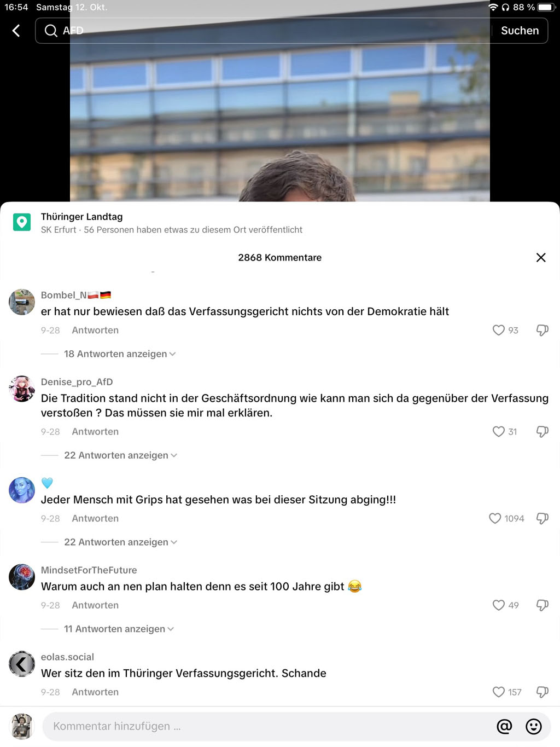Screen dimensions: 560x747
Task: Like Bombel_N's comment with 93 likes
Action: point(498,330)
